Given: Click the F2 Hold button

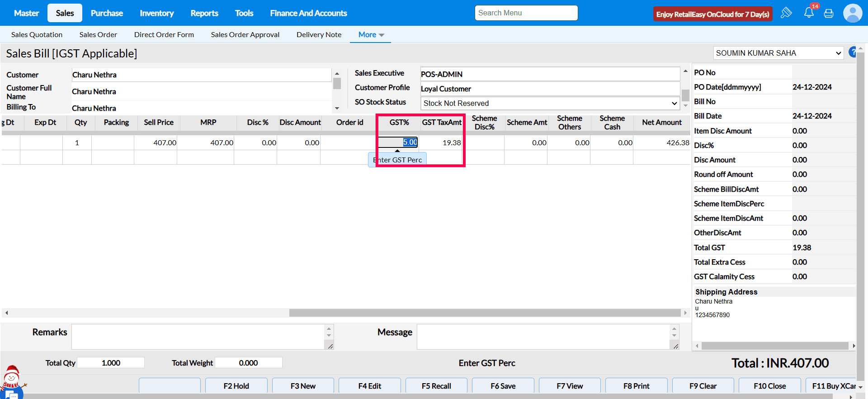Looking at the screenshot, I should click(236, 386).
